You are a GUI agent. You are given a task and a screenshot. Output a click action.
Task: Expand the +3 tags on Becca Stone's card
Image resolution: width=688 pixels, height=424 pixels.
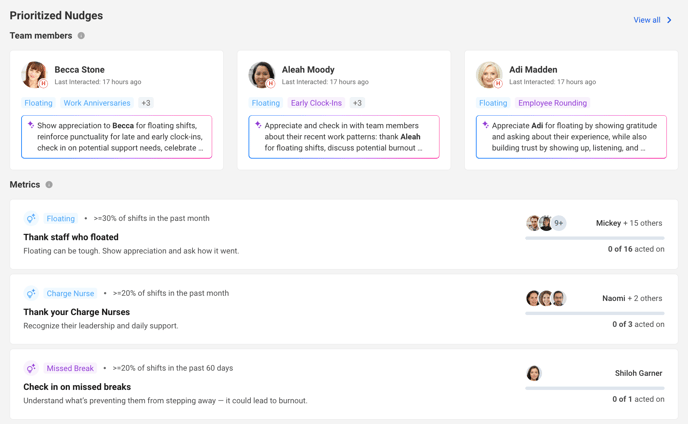click(146, 103)
